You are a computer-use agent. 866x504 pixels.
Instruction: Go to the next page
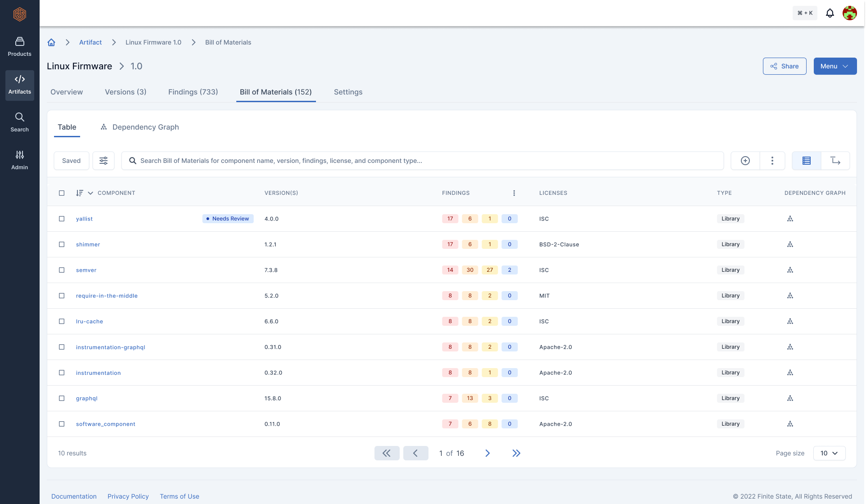tap(487, 453)
